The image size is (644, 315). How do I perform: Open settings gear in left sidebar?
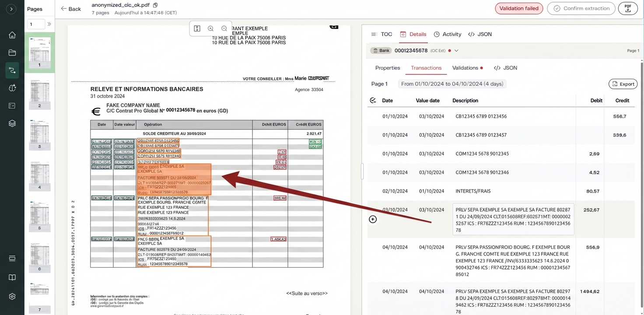pos(12,296)
